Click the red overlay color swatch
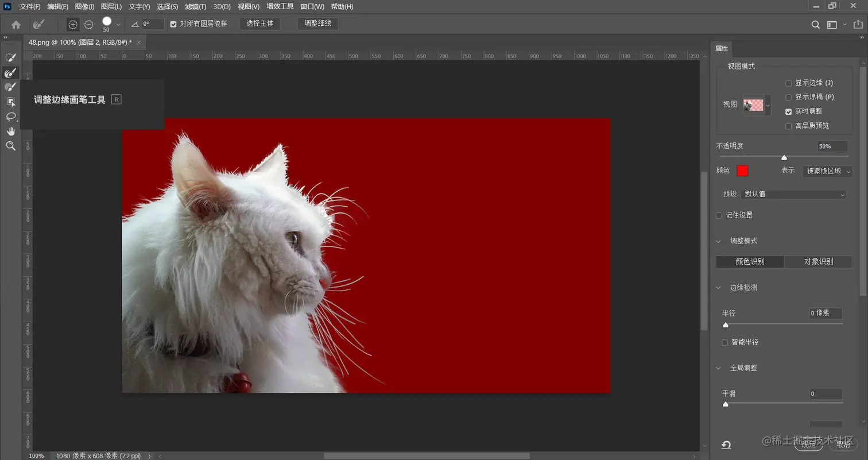Image resolution: width=868 pixels, height=460 pixels. click(742, 171)
